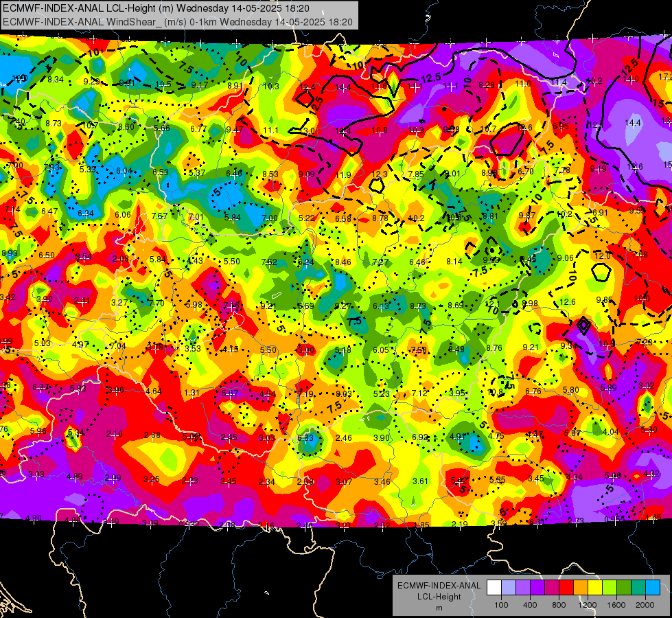The image size is (672, 618).
Task: Click the legend tick label 1600
Action: pyautogui.click(x=616, y=605)
